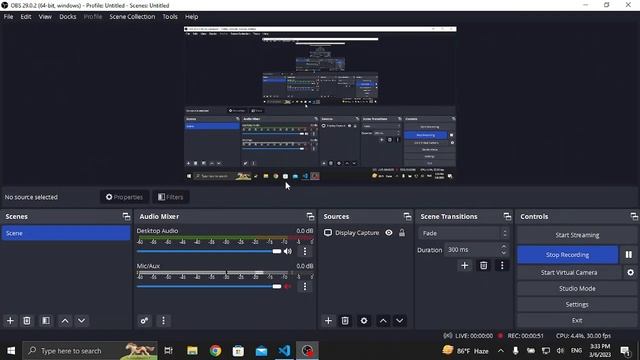Remove selected scene with trash icon
This screenshot has height=360, width=640.
27,321
